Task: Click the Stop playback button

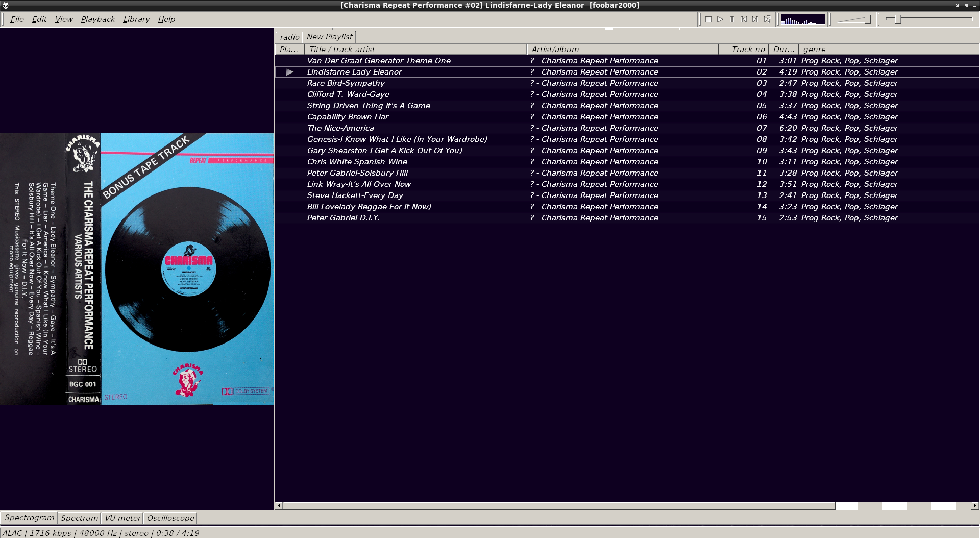Action: pyautogui.click(x=708, y=19)
